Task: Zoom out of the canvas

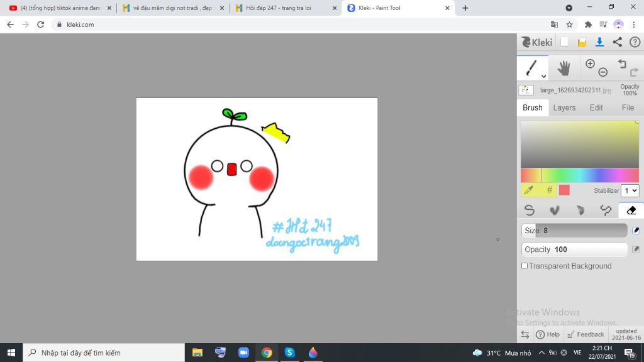Action: pyautogui.click(x=603, y=72)
